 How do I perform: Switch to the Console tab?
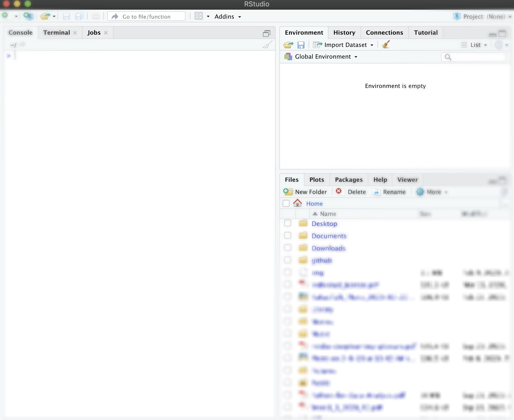coord(21,33)
